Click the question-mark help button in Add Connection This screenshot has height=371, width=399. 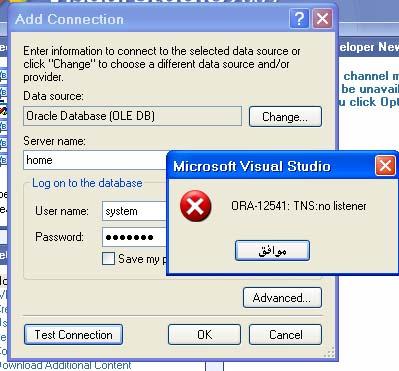point(299,19)
